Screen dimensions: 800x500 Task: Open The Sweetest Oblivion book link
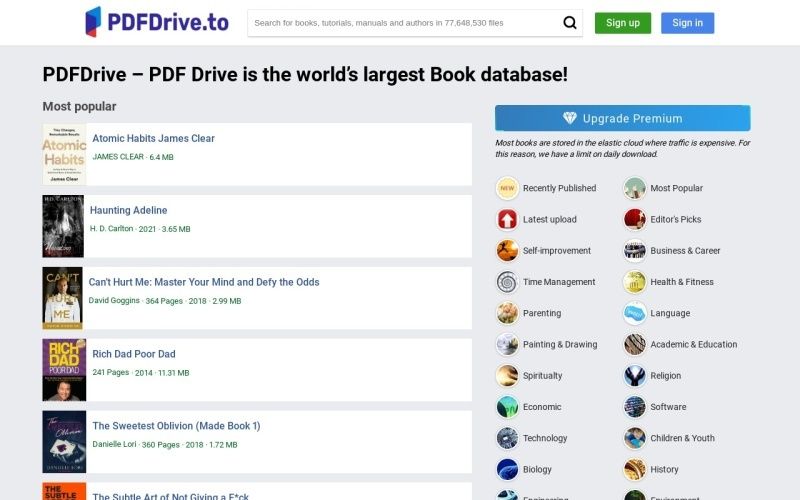176,426
